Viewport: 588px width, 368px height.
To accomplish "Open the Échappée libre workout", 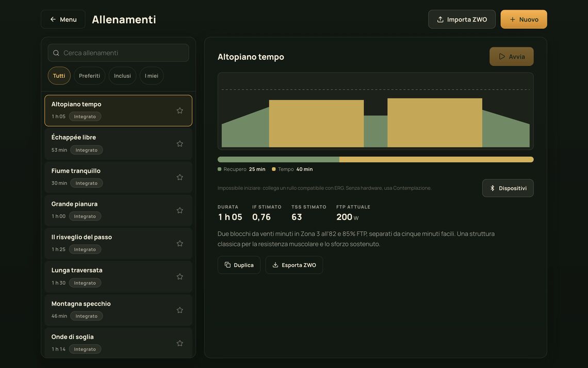I will pyautogui.click(x=118, y=143).
